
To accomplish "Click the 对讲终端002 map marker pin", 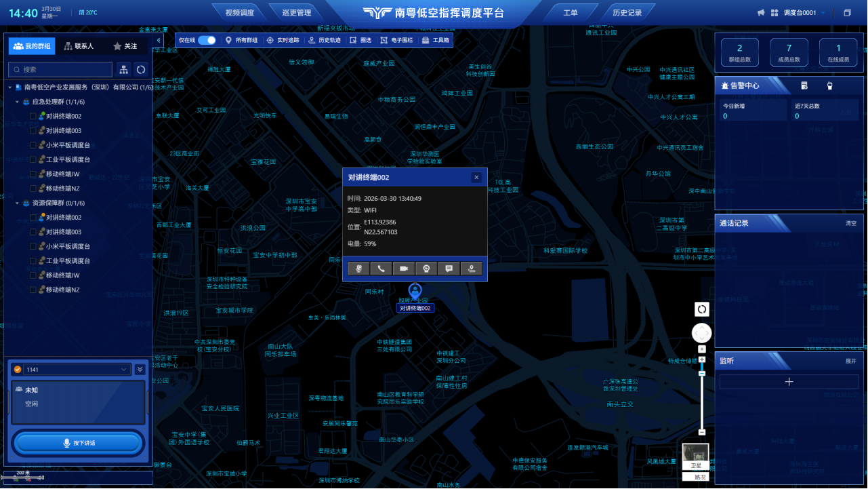I will 415,292.
